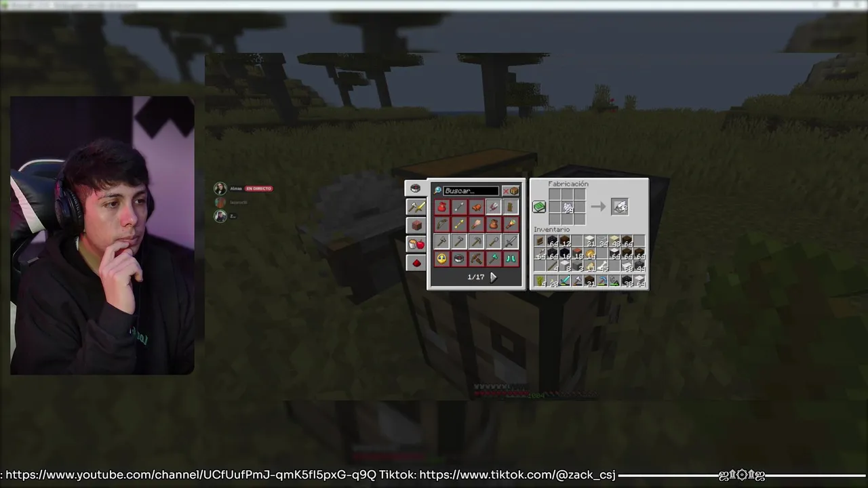Select the craftable pink trident-shaped recipe
The height and width of the screenshot is (488, 868).
pos(494,207)
